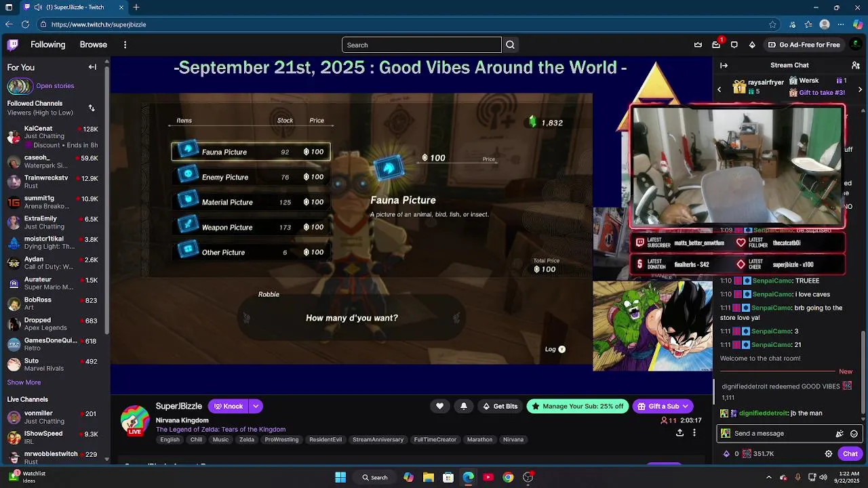
Task: Click the Open stories link
Action: [x=55, y=86]
